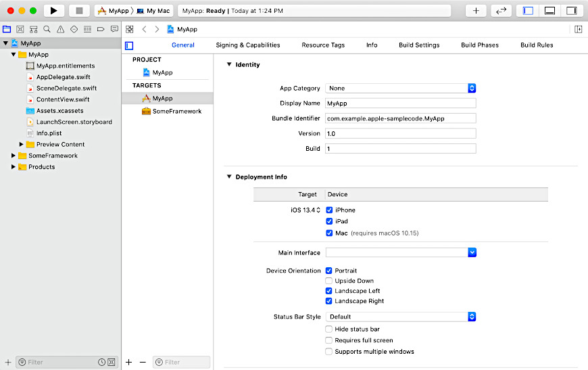Uncheck Landscape Left orientation

click(x=329, y=291)
